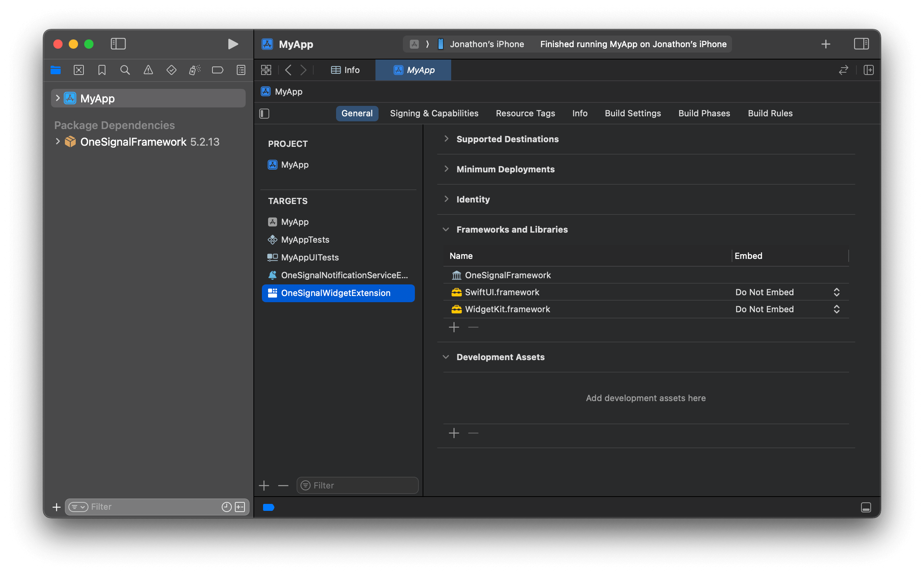
Task: Toggle the targets list sidebar
Action: tap(264, 113)
